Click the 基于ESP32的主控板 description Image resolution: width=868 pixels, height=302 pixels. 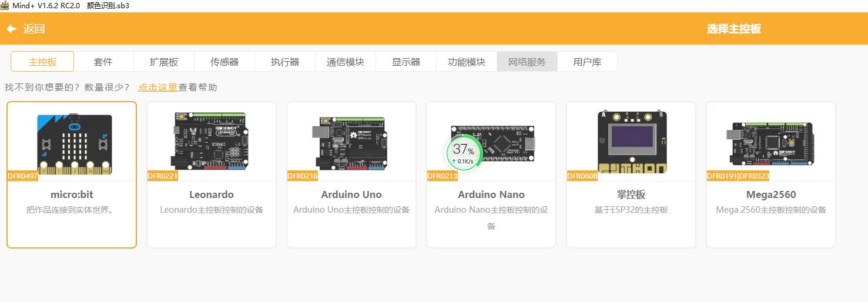(631, 210)
